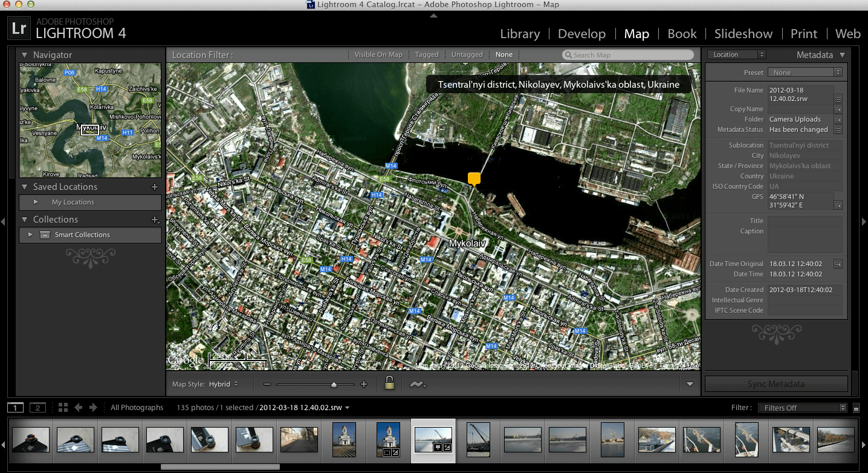
Task: Select None location filter
Action: (x=504, y=54)
